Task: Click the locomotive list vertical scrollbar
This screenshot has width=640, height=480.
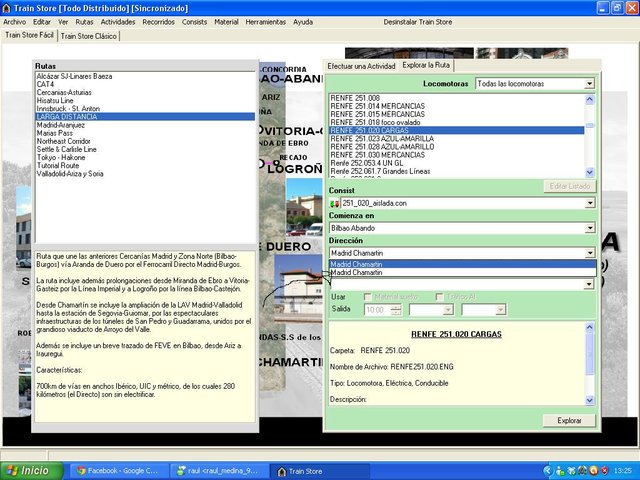Action: (590, 135)
